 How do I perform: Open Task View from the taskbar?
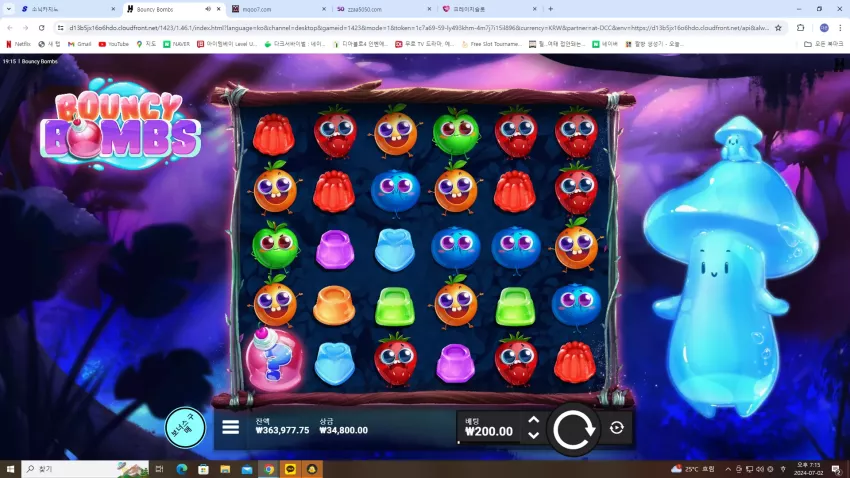(x=159, y=469)
